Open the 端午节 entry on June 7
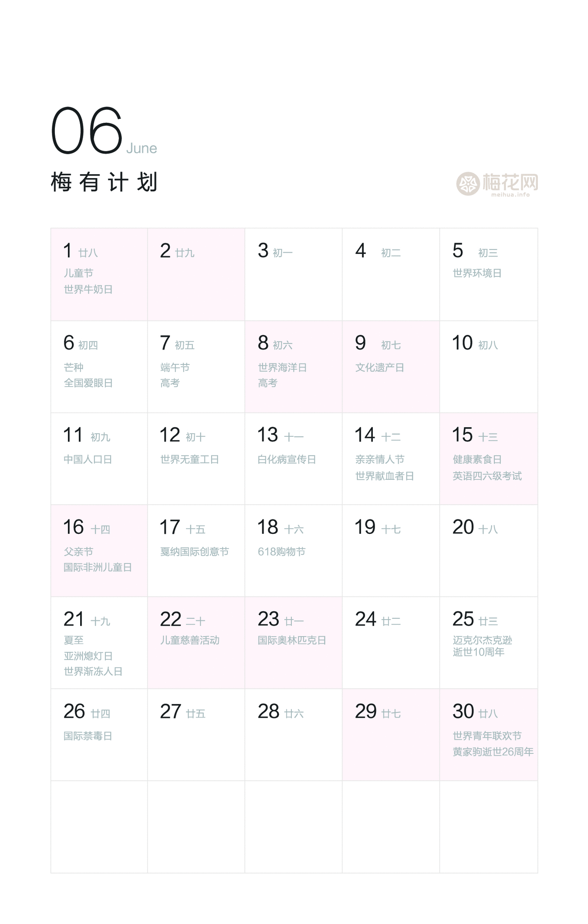This screenshot has height=924, width=588. (175, 368)
